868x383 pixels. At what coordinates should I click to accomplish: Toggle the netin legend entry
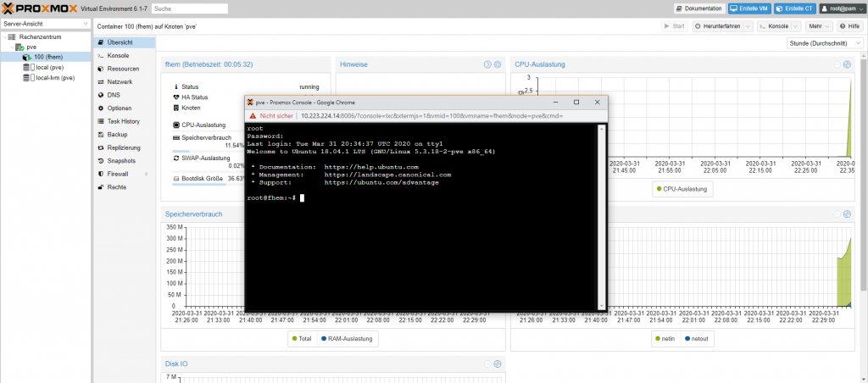(x=666, y=339)
